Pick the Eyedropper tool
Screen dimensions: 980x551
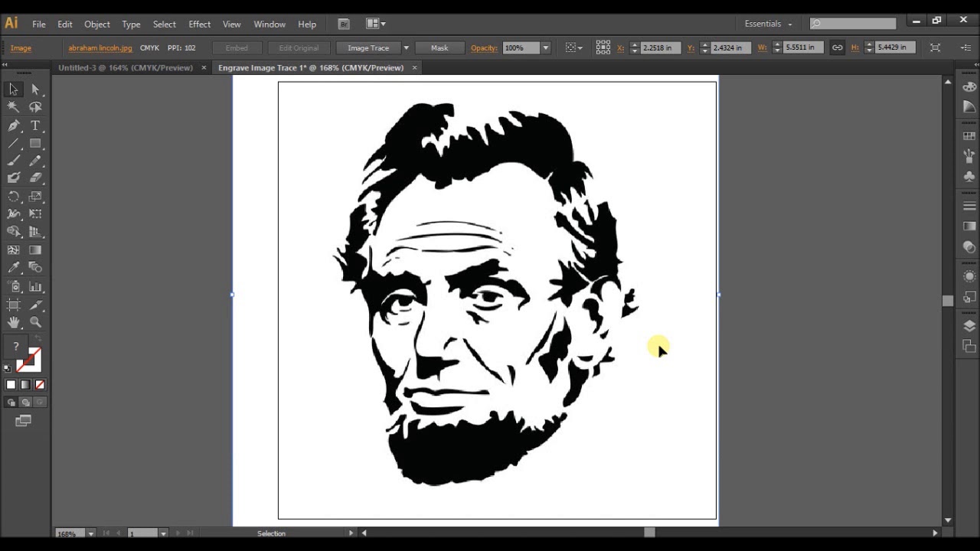[x=14, y=268]
